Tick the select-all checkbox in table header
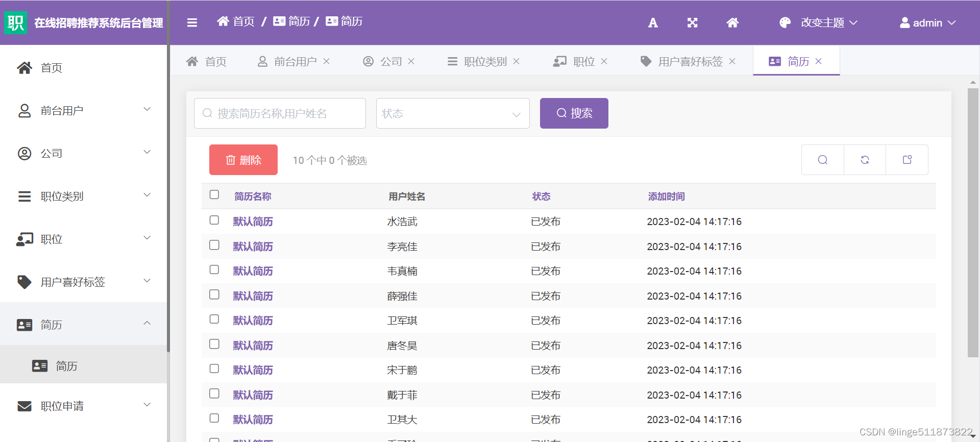The image size is (980, 442). (214, 194)
